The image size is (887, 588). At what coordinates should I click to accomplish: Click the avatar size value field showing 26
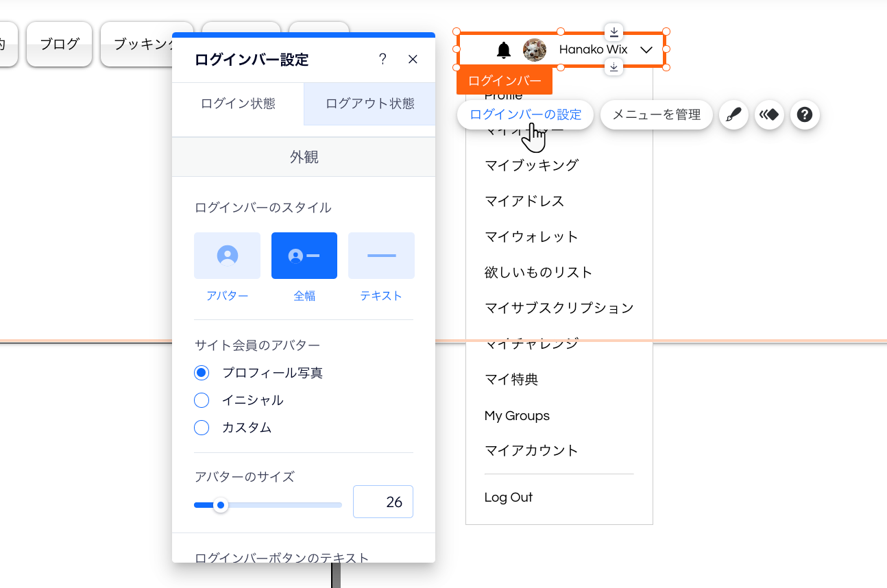383,502
